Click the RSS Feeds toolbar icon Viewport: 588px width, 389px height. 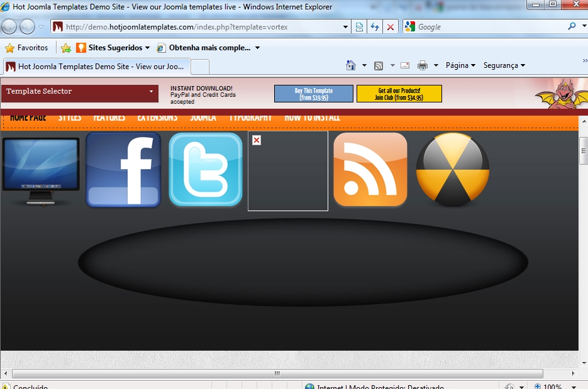pyautogui.click(x=379, y=66)
